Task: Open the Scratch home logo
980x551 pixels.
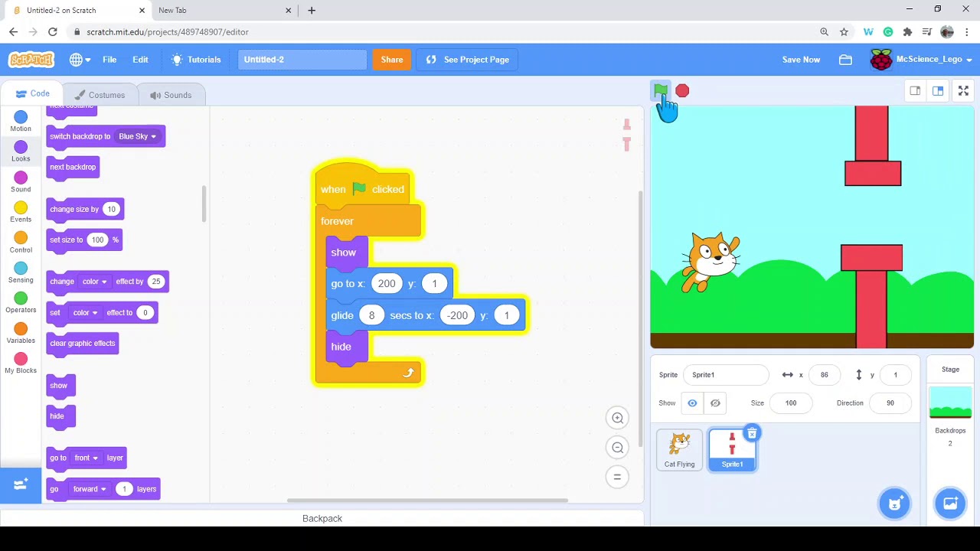Action: 31,59
